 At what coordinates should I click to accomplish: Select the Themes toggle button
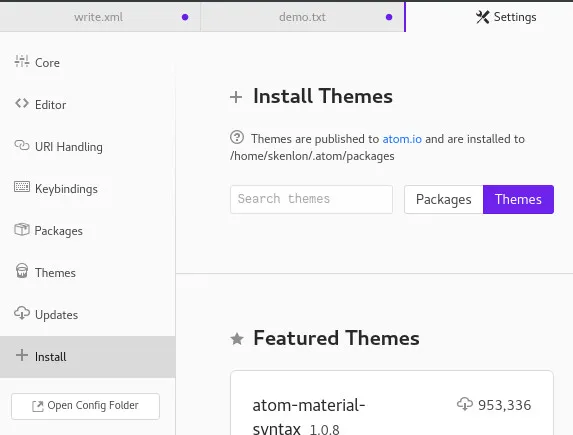point(518,200)
